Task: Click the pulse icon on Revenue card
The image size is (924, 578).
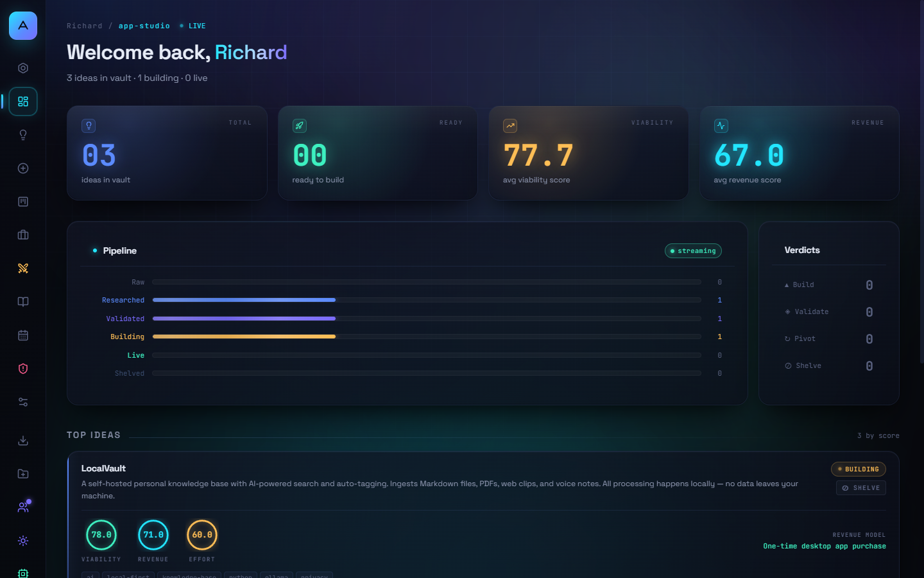Action: tap(721, 126)
